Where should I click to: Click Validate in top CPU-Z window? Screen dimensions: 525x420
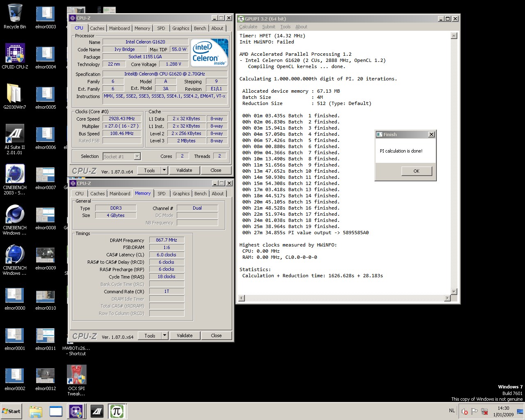point(184,170)
